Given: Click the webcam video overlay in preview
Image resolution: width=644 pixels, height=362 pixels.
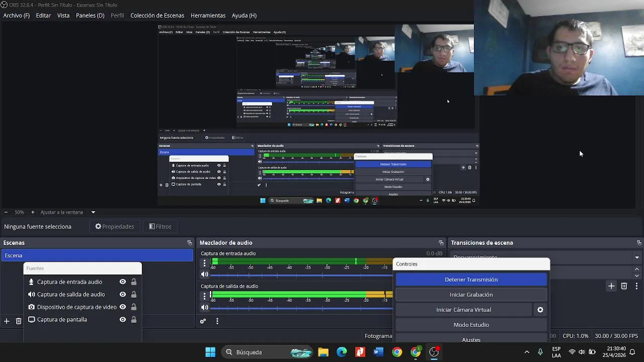Looking at the screenshot, I should [559, 48].
